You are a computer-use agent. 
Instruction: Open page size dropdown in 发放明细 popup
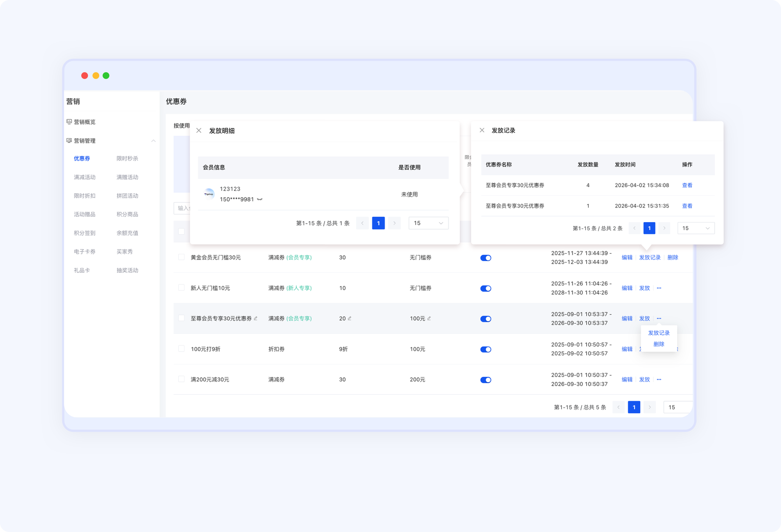pos(428,223)
